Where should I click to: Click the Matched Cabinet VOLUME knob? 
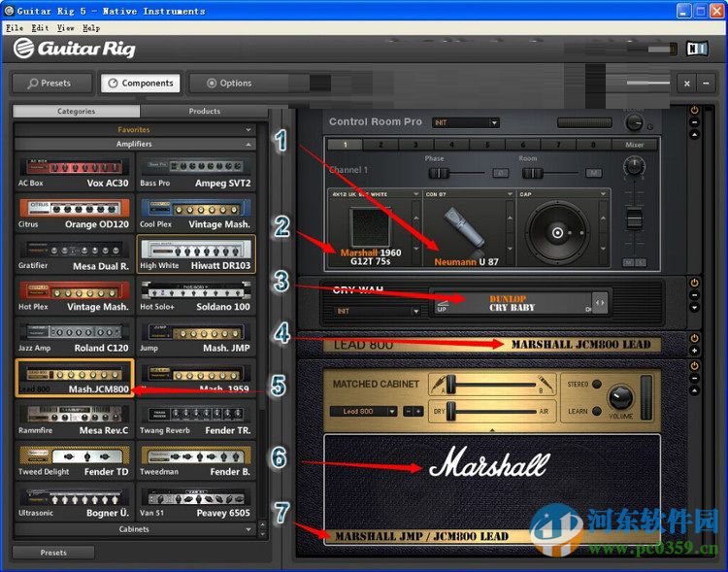[x=620, y=396]
